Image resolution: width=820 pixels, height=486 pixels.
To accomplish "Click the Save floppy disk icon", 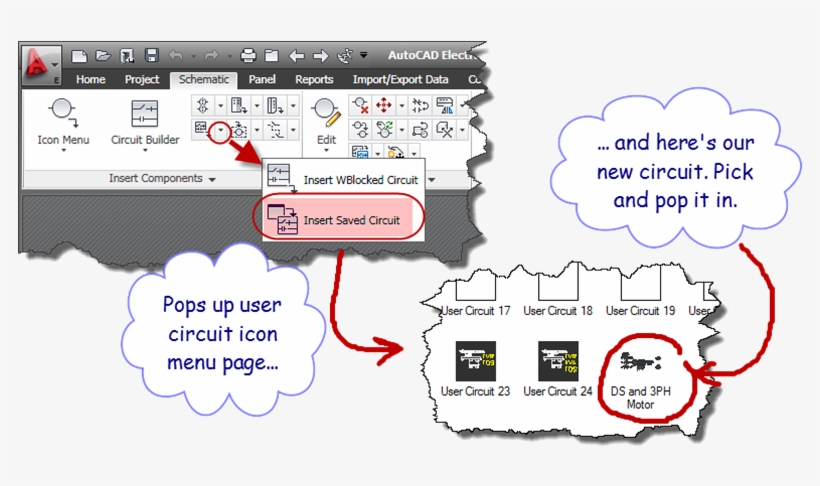I will (x=152, y=55).
